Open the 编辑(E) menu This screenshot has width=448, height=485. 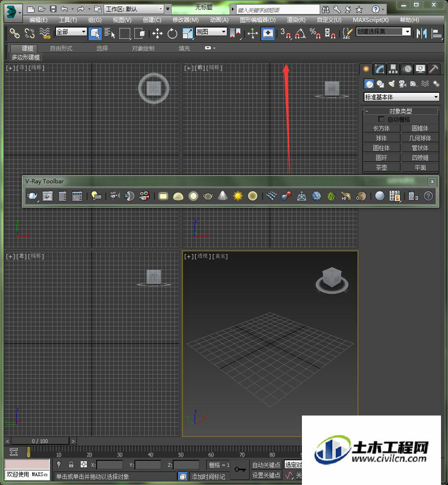coord(38,20)
